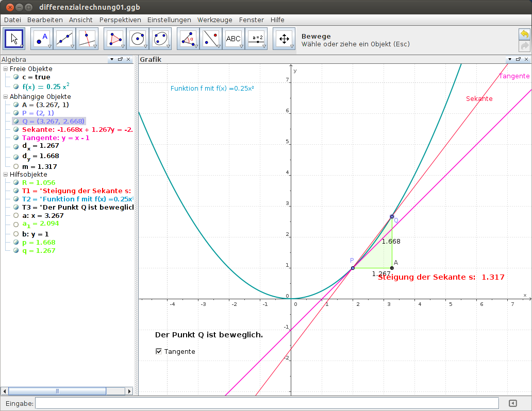Pick the polygon tool
The height and width of the screenshot is (411, 532).
click(114, 38)
